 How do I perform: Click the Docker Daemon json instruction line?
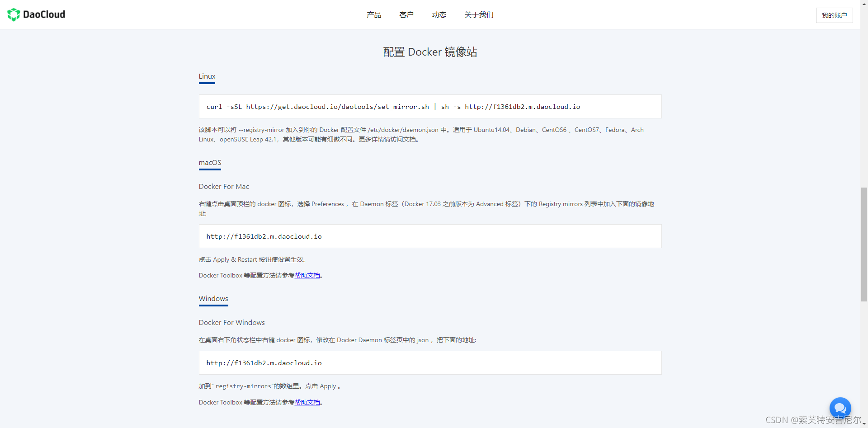point(337,340)
